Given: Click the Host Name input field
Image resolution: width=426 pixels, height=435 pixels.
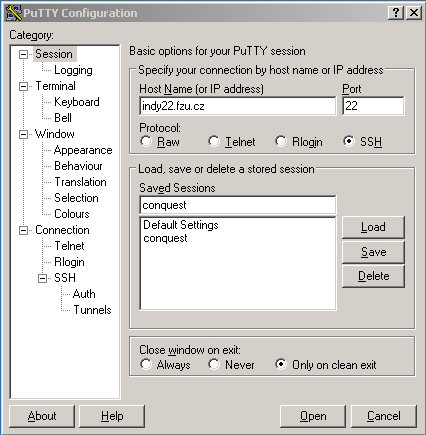Looking at the screenshot, I should tap(238, 106).
